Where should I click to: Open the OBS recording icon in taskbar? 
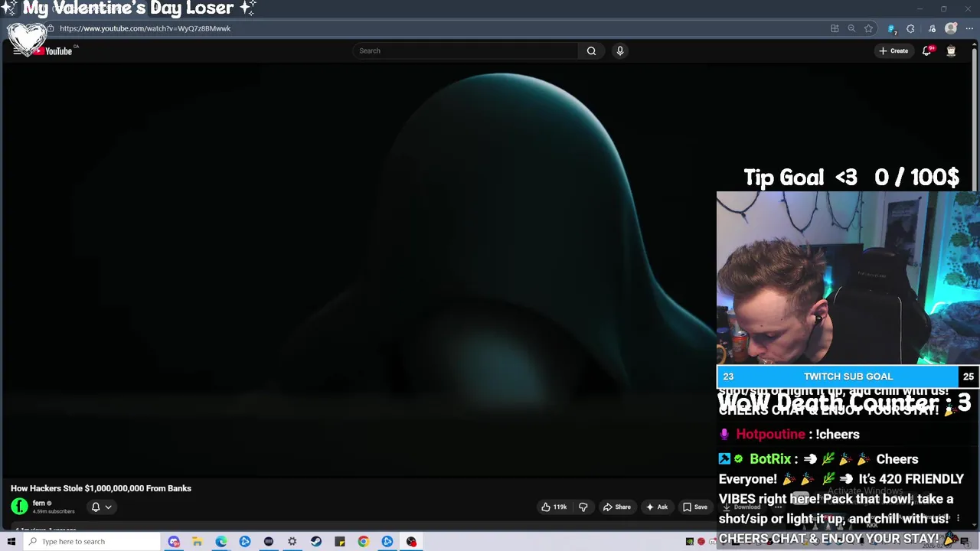pos(410,541)
